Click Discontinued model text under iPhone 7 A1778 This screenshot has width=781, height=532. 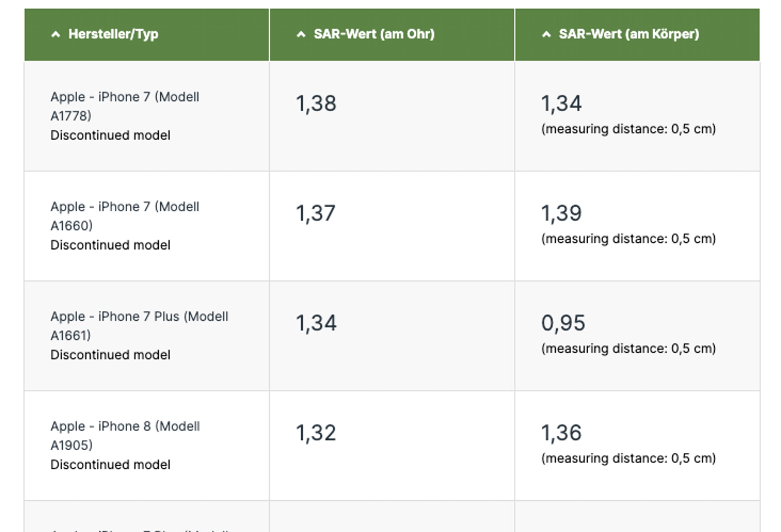110,135
